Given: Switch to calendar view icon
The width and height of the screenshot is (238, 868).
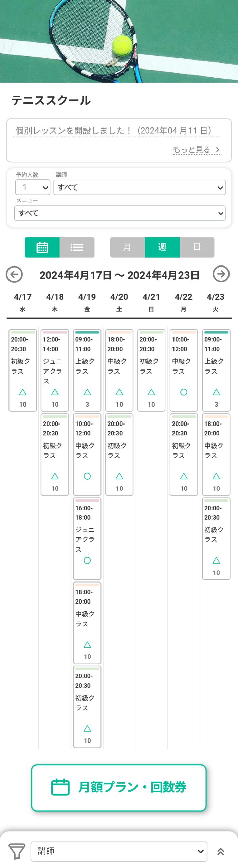Looking at the screenshot, I should pyautogui.click(x=42, y=247).
